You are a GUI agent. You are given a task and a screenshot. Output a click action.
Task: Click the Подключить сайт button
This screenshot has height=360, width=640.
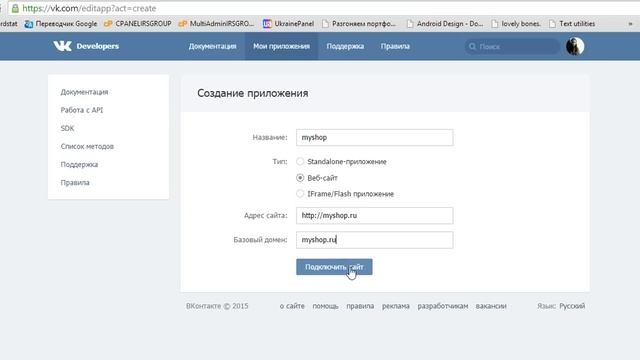[x=334, y=267]
